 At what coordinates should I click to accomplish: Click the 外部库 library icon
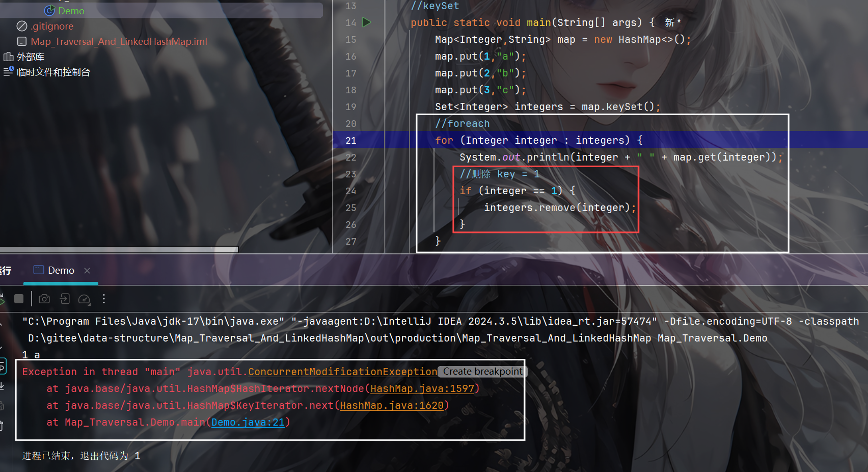8,57
